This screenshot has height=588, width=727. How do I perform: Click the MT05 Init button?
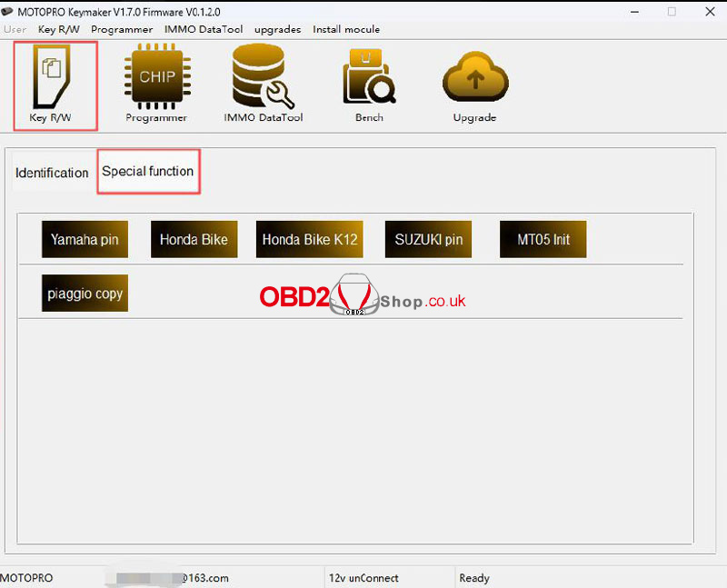(x=543, y=239)
